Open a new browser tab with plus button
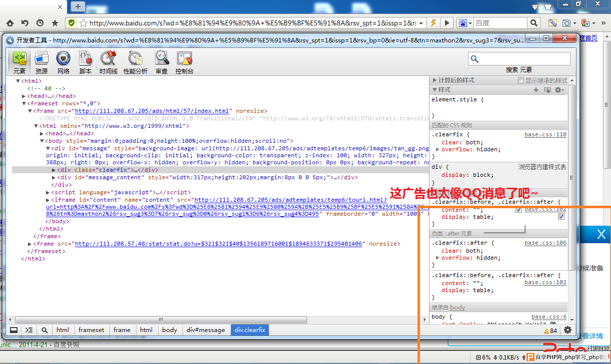Screen dimensions: 611x364 coord(78,6)
